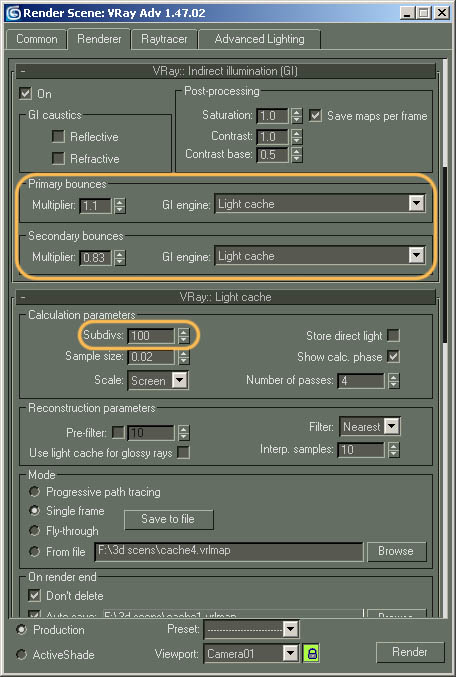Click the Contrast base spinner arrows

296,155
